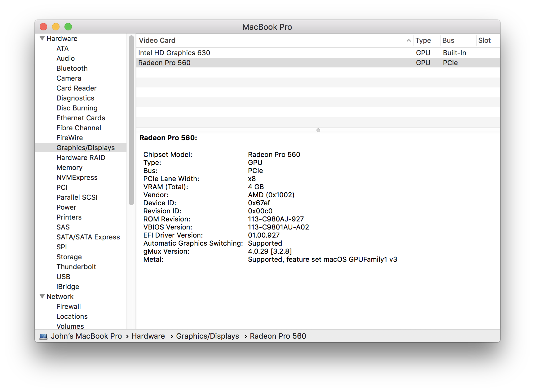535x392 pixels.
Task: Select the Radeon Pro 560 table row
Action: (x=318, y=63)
